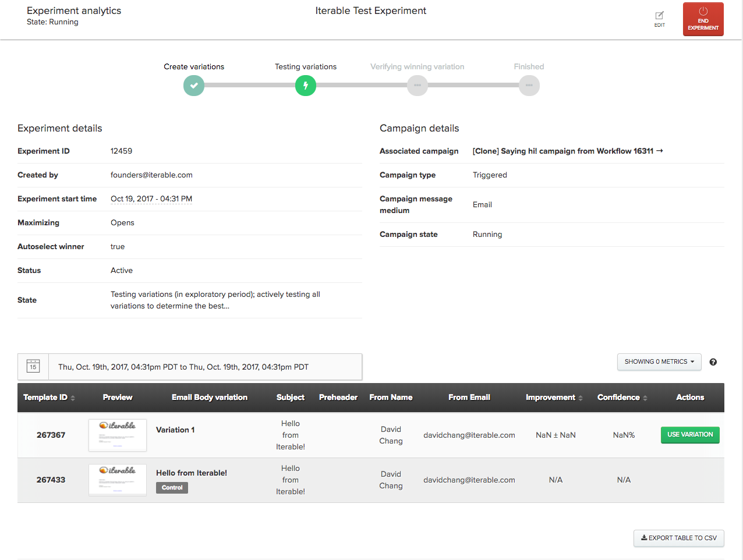Sort table by Improvement
This screenshot has height=560, width=743.
click(554, 398)
